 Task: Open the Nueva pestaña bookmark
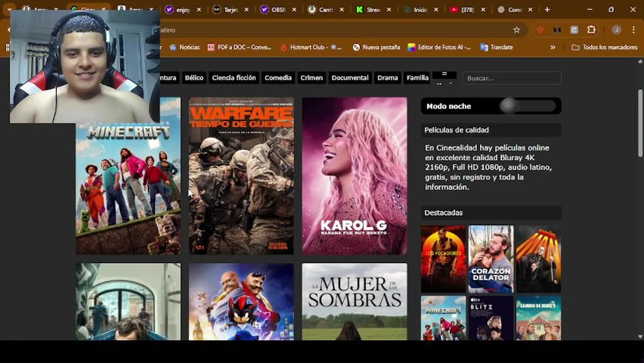click(x=376, y=47)
